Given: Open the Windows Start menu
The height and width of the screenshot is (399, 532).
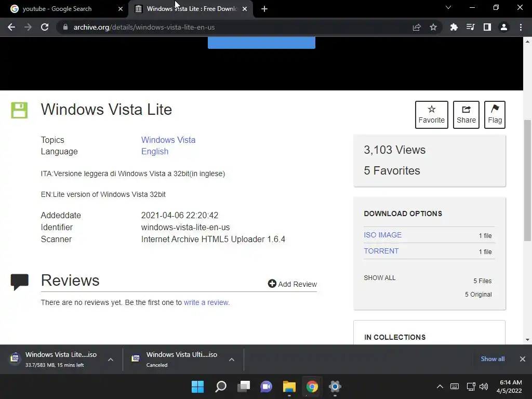Looking at the screenshot, I should pyautogui.click(x=198, y=387).
